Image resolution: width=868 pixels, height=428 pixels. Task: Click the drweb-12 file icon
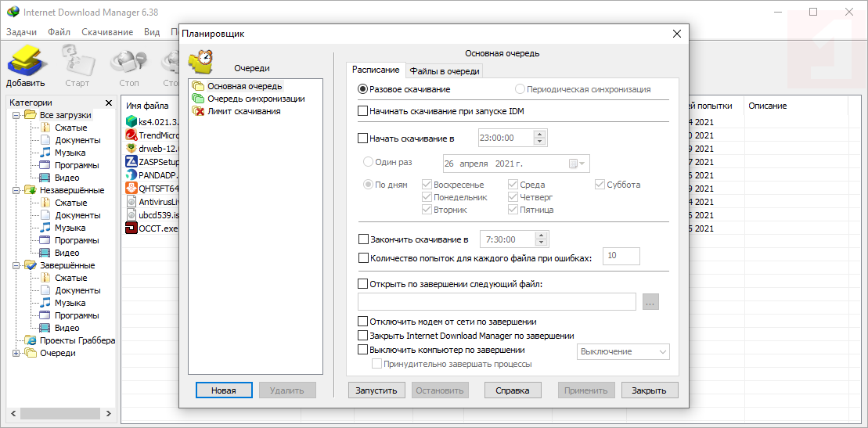tap(131, 148)
